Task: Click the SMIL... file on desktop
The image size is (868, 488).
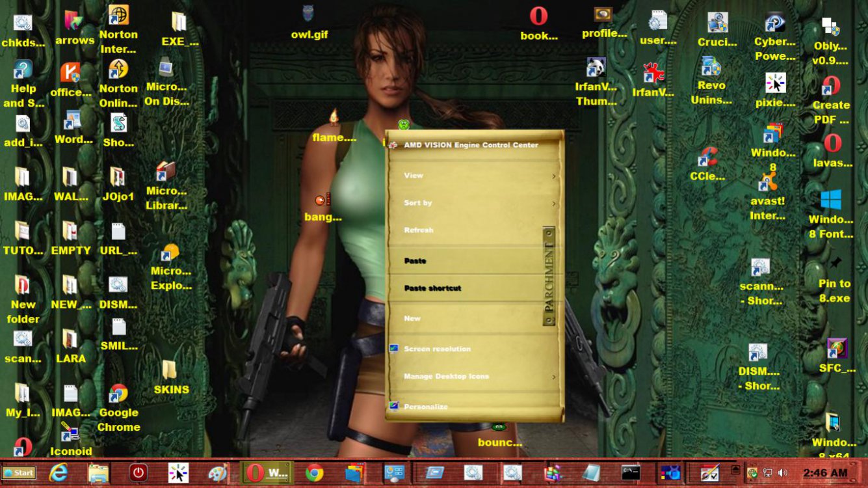Action: (x=119, y=334)
